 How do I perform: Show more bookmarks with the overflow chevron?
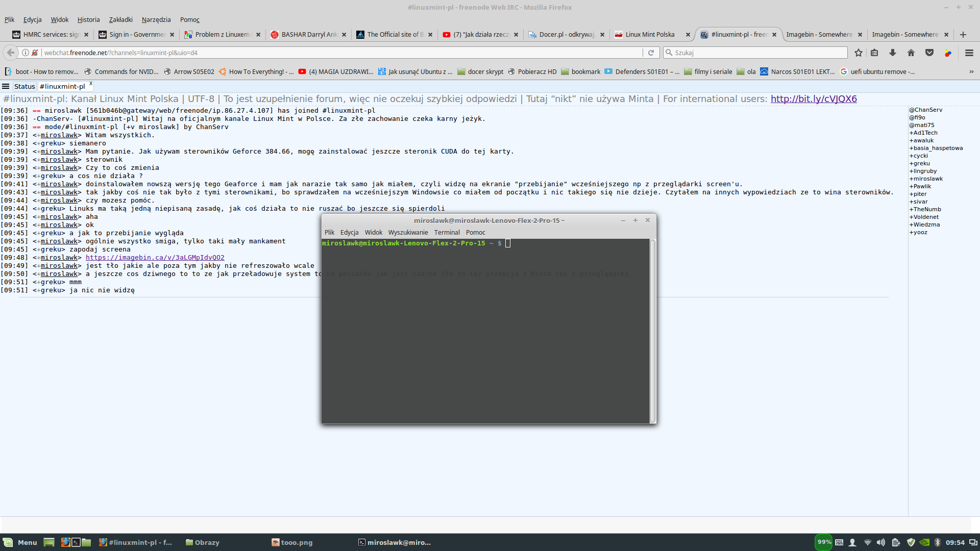[971, 71]
